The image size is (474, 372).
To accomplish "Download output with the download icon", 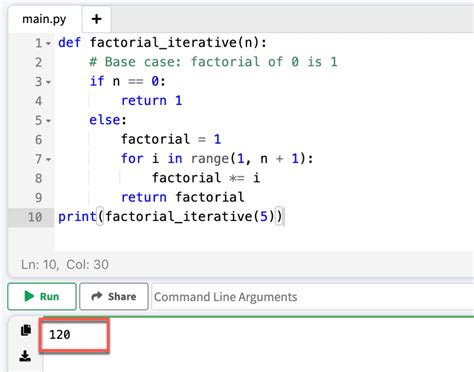I will (x=25, y=356).
